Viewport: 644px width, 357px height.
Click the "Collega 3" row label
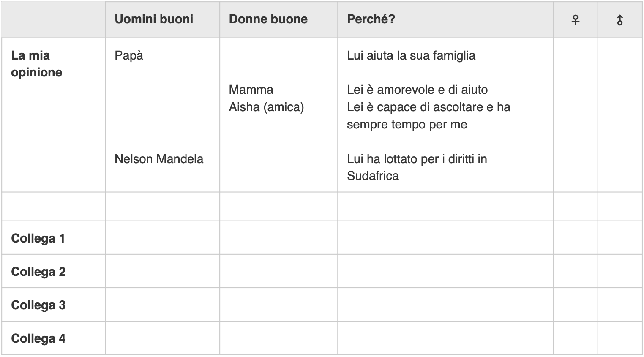(38, 305)
